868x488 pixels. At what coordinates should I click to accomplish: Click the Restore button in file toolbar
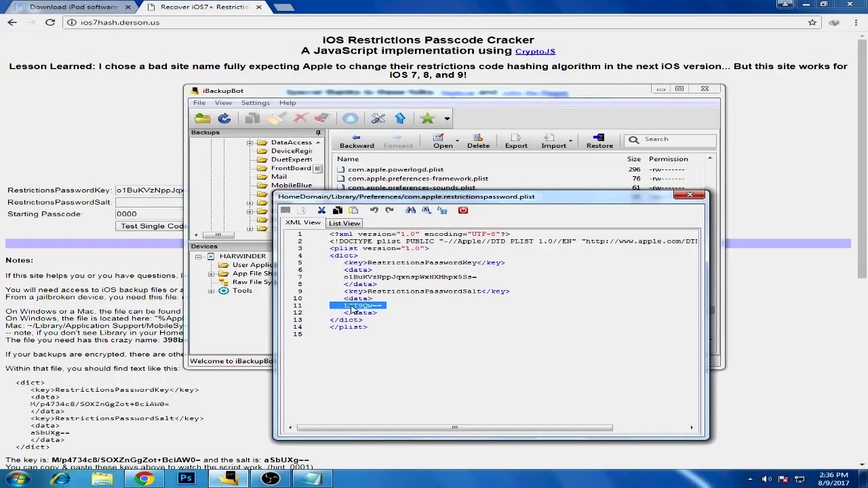point(599,142)
